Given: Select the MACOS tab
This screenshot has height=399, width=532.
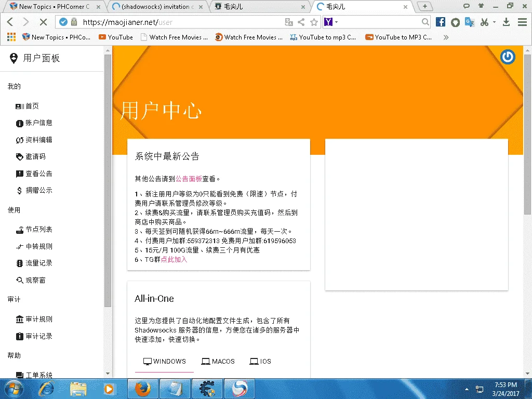Looking at the screenshot, I should coord(218,362).
